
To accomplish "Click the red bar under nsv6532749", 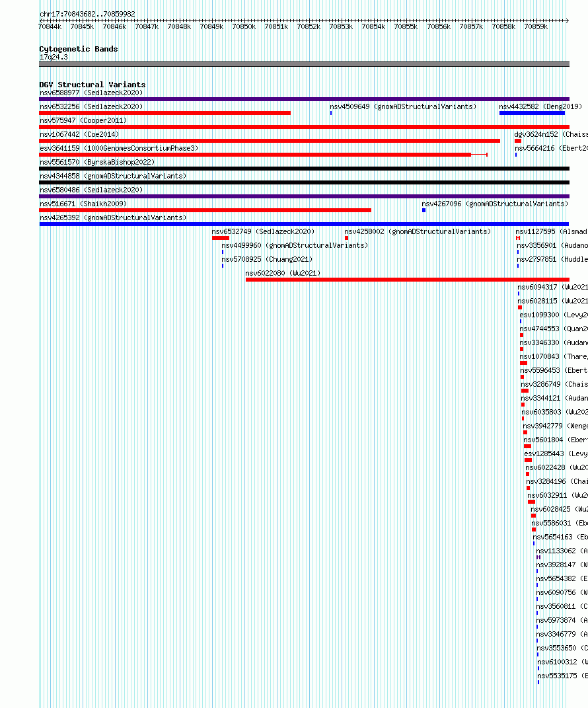I will (221, 239).
